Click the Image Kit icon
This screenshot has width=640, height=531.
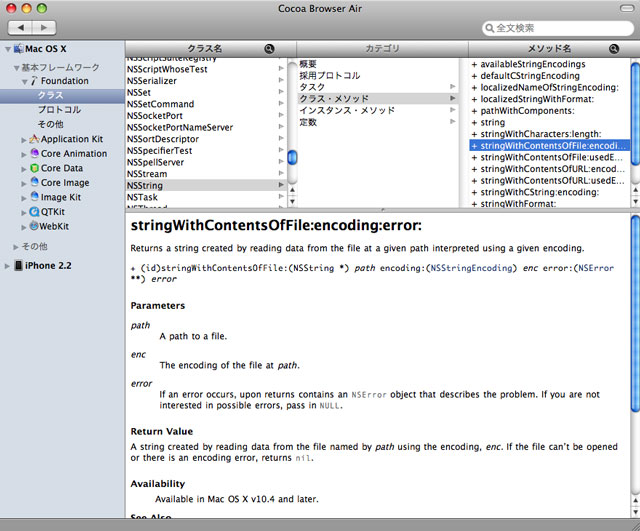click(x=35, y=197)
